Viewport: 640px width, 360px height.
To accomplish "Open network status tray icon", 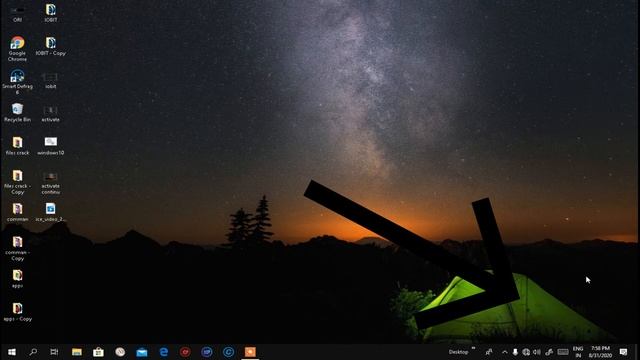I will coord(526,352).
